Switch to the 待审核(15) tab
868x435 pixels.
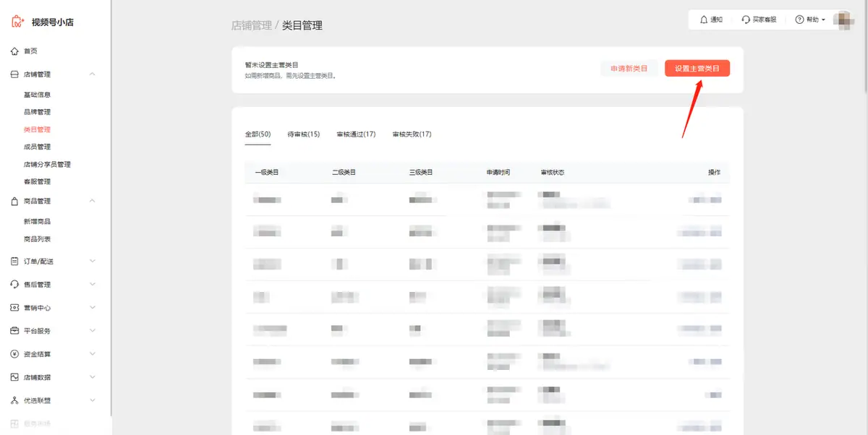click(303, 134)
